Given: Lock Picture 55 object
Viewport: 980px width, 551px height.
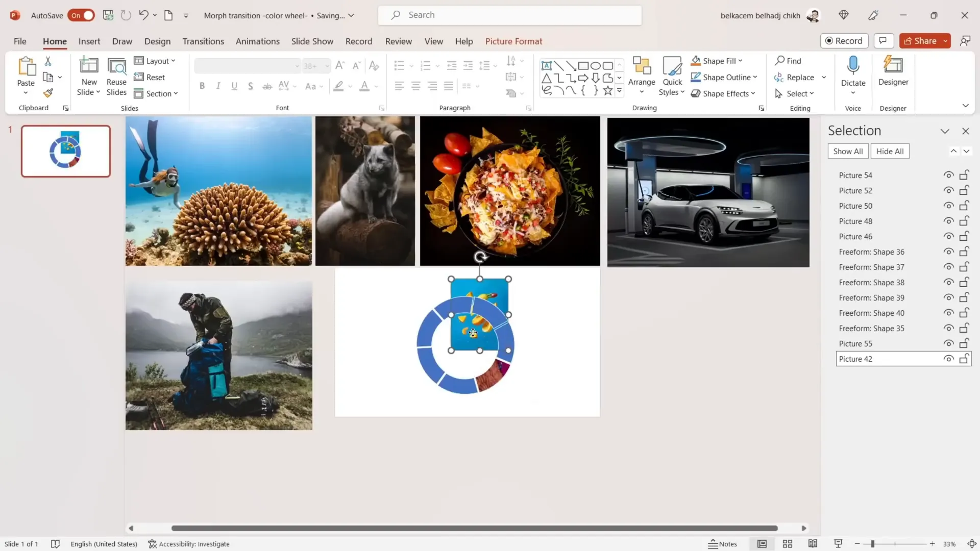Looking at the screenshot, I should (964, 343).
